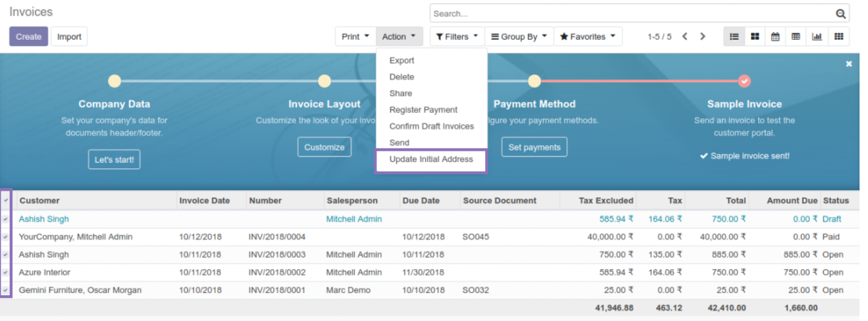Expand the Filters dropdown
This screenshot has height=321, width=868.
coord(456,37)
